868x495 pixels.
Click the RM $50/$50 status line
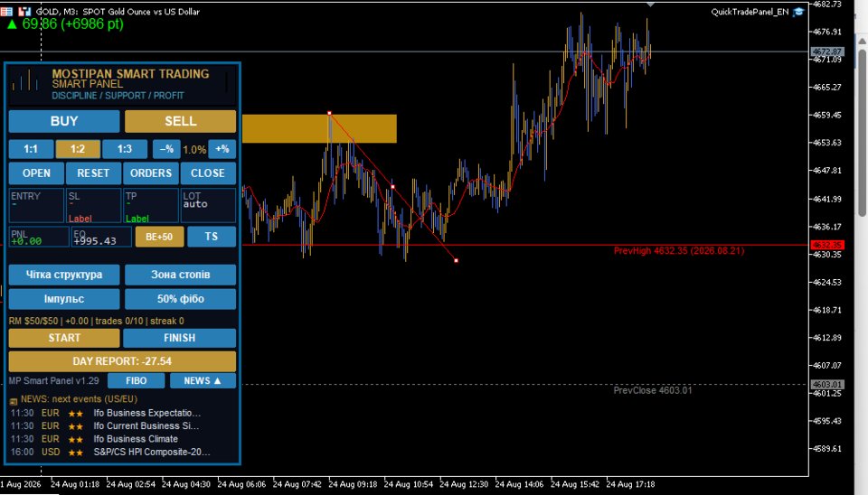[97, 321]
